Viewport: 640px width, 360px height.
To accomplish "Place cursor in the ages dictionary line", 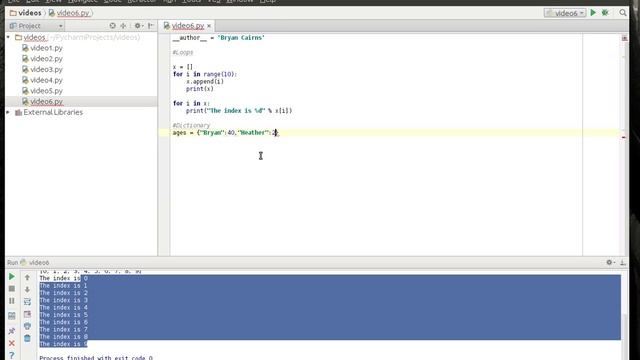I will pyautogui.click(x=225, y=133).
